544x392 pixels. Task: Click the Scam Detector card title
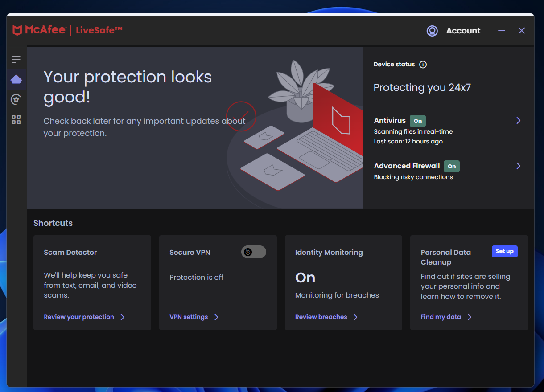pos(70,253)
